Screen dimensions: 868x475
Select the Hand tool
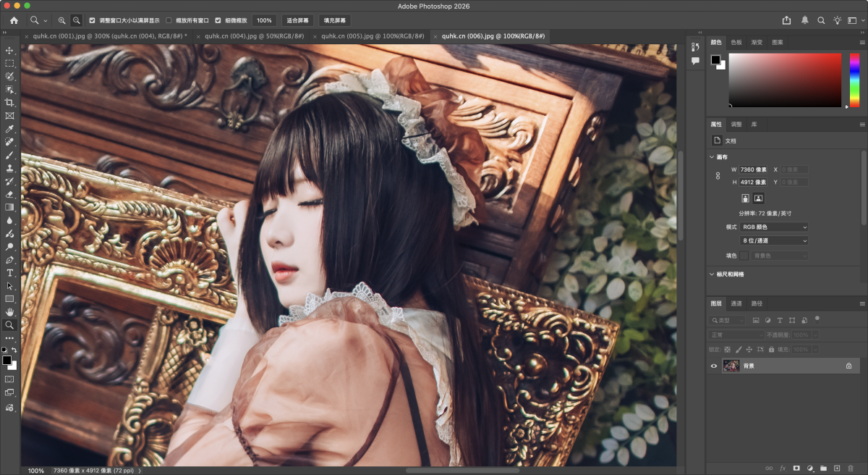[x=10, y=312]
